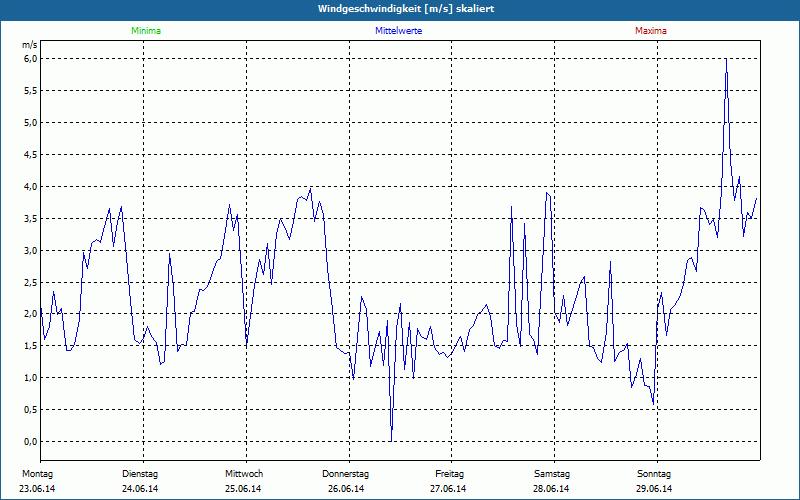
Task: Click the 3,5 y-axis value
Action: pos(31,218)
